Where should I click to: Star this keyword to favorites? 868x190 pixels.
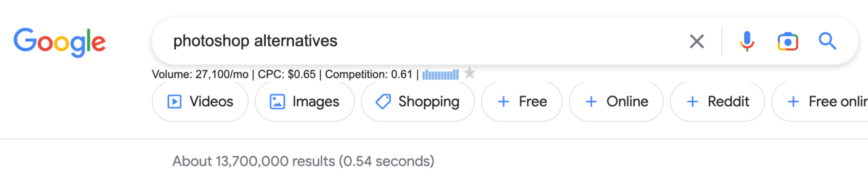pos(469,73)
